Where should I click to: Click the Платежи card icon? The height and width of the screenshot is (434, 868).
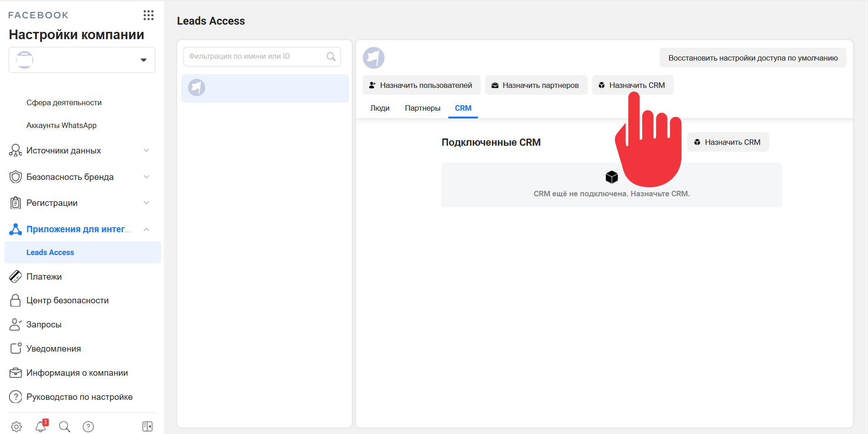(15, 276)
